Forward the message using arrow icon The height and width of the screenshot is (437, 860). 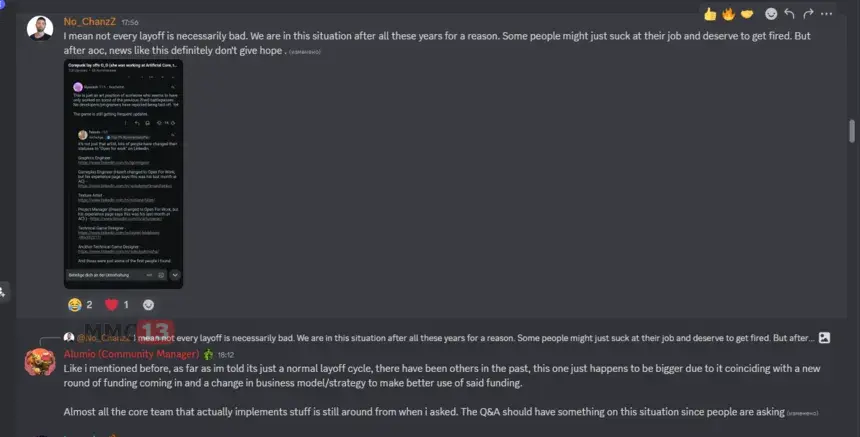[809, 14]
